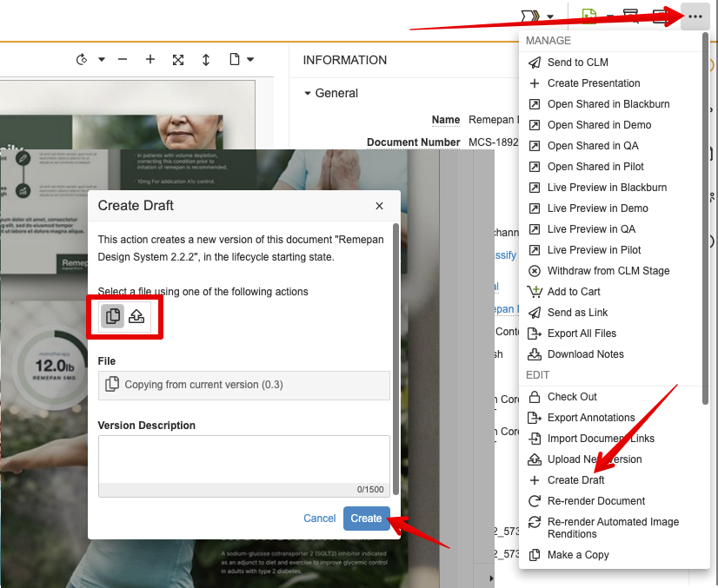Click the Create button
The width and height of the screenshot is (718, 588).
coord(366,519)
